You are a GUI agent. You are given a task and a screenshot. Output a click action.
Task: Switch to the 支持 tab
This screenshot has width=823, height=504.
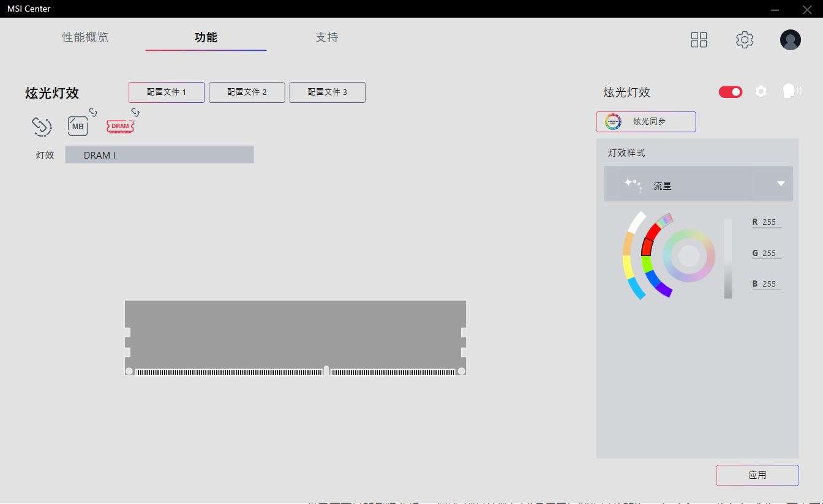pyautogui.click(x=326, y=37)
